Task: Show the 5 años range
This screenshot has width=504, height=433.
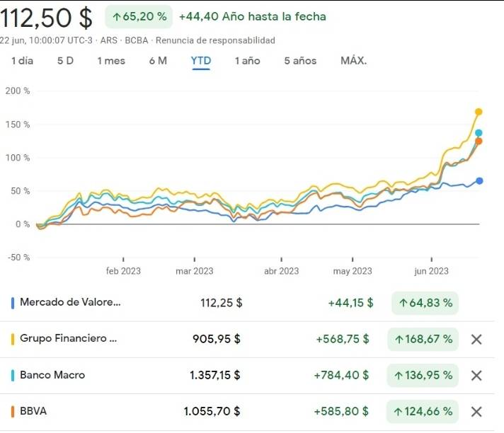Action: 300,61
